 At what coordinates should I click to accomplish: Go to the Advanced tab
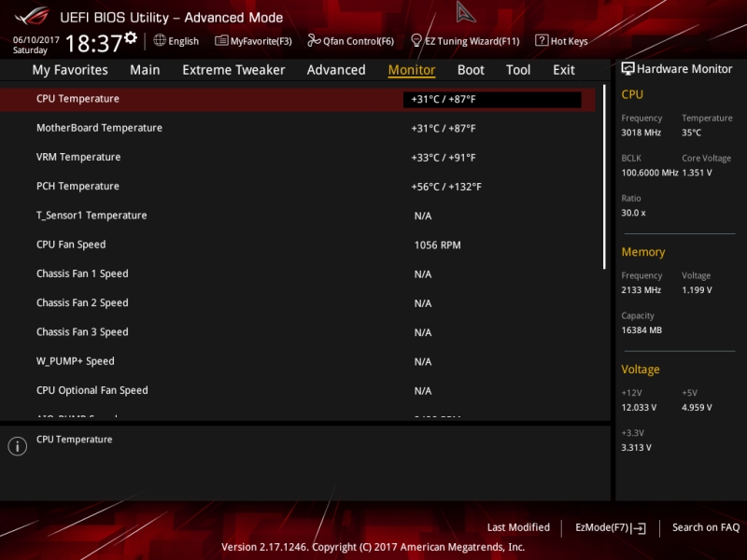coord(336,70)
